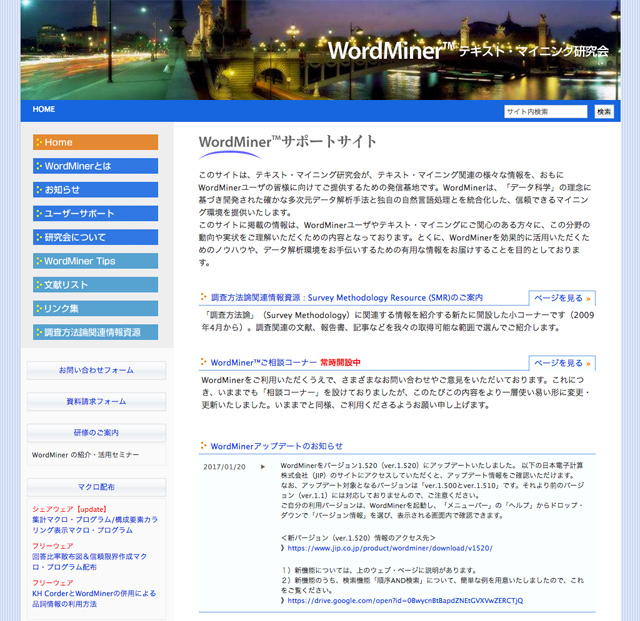The width and height of the screenshot is (640, 621).
Task: Click the 資料請求フォーム button
Action: [96, 401]
